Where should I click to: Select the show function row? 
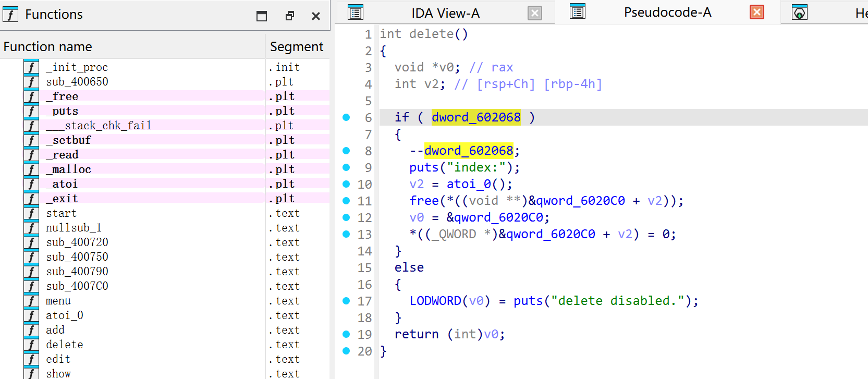click(165, 373)
